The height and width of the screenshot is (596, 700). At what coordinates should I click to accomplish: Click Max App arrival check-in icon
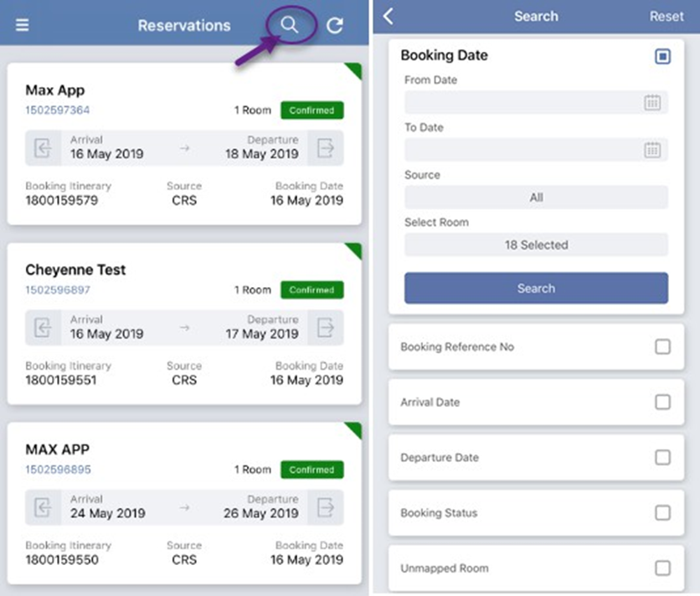(x=43, y=148)
